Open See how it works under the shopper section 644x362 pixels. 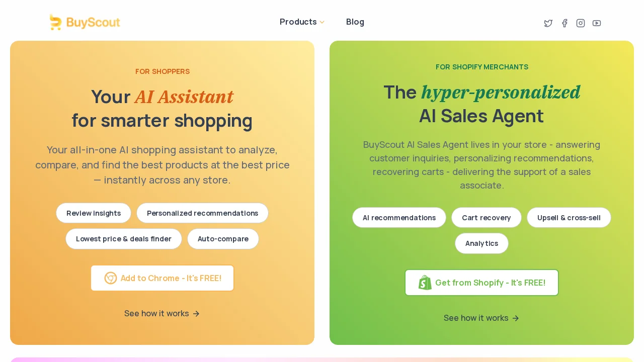click(156, 313)
